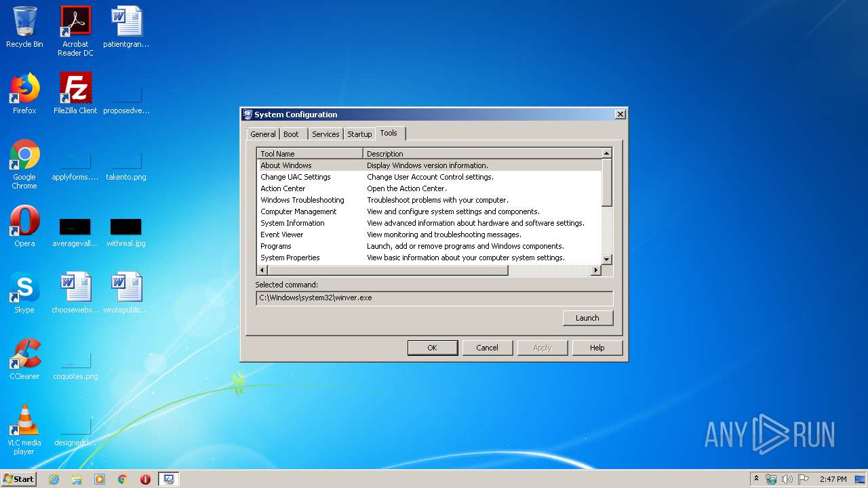This screenshot has height=488, width=868.
Task: Select the Action Center tool row
Action: (x=429, y=188)
